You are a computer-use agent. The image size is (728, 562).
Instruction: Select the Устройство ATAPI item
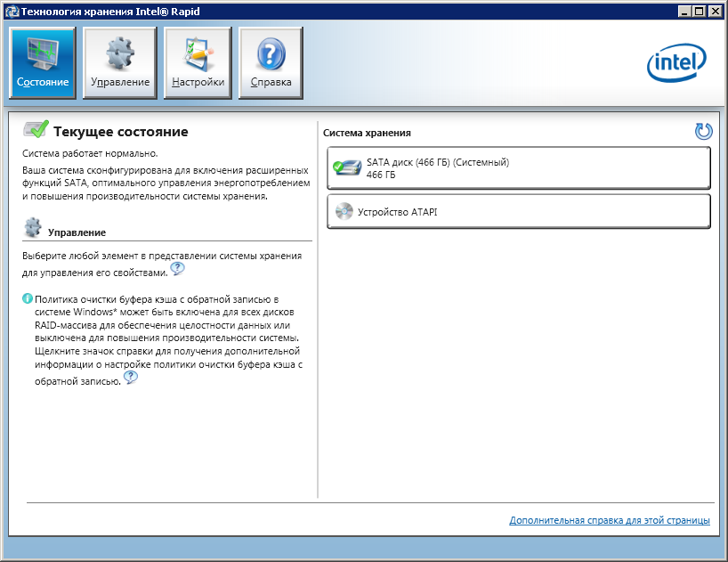coord(519,212)
